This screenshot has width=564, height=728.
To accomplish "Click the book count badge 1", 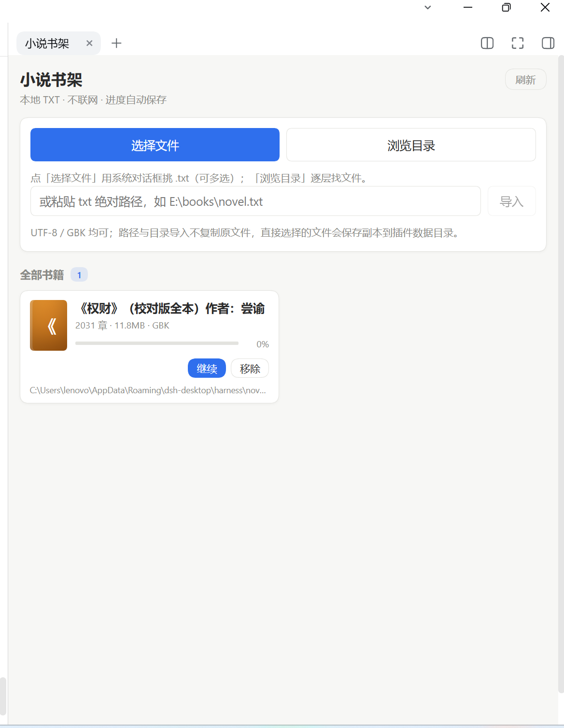I will [79, 275].
